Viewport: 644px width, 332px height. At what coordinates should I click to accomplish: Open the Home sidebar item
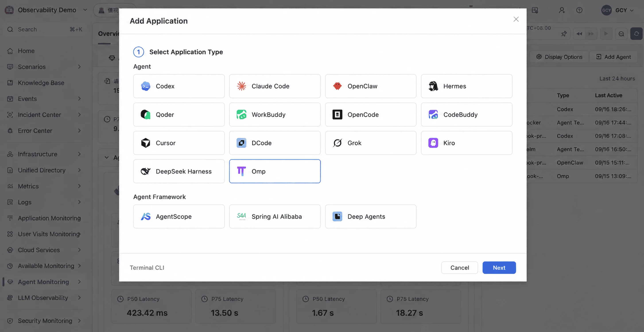pyautogui.click(x=45, y=51)
